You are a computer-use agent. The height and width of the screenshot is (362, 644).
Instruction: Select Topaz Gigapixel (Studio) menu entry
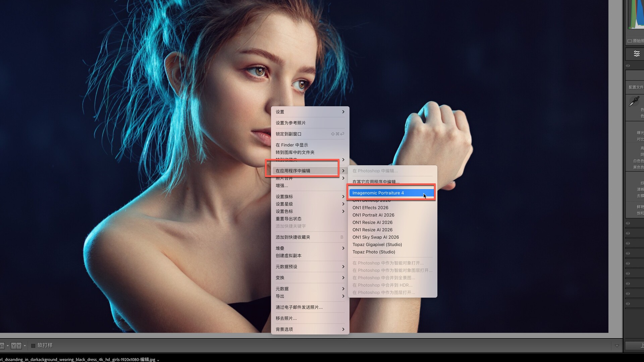click(377, 244)
